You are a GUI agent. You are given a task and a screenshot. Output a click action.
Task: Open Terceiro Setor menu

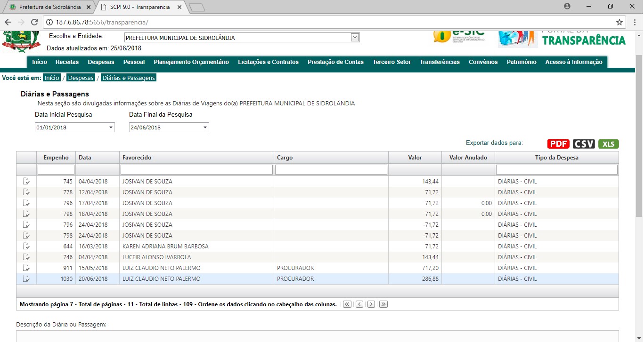pos(392,62)
